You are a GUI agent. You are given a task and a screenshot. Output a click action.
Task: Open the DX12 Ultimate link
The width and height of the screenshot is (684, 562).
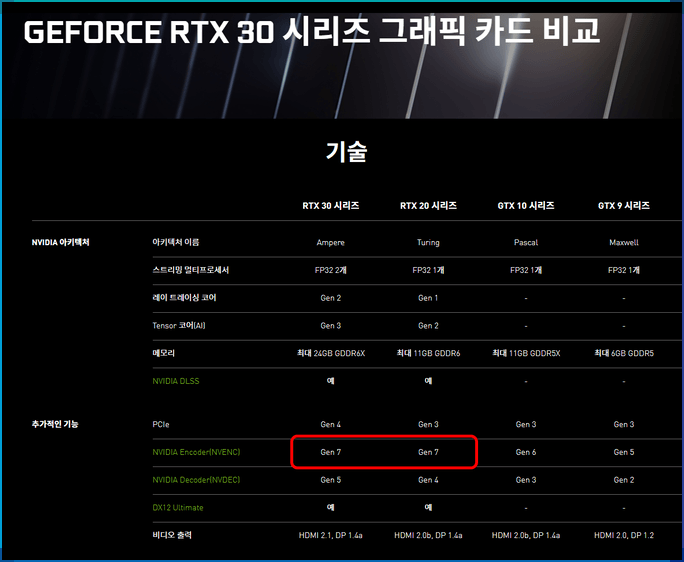coord(178,507)
